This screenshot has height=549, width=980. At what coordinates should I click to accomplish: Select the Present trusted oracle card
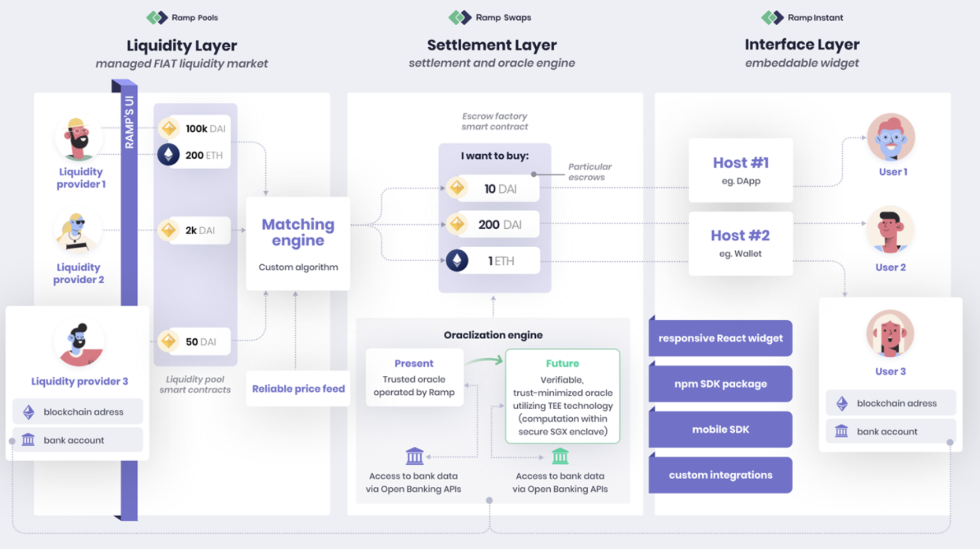pos(414,378)
